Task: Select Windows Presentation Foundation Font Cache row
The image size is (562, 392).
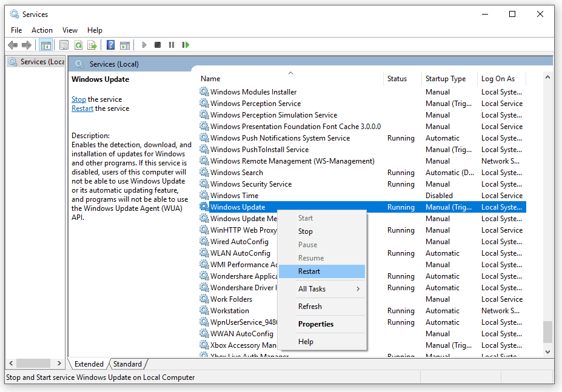Action: [x=362, y=126]
